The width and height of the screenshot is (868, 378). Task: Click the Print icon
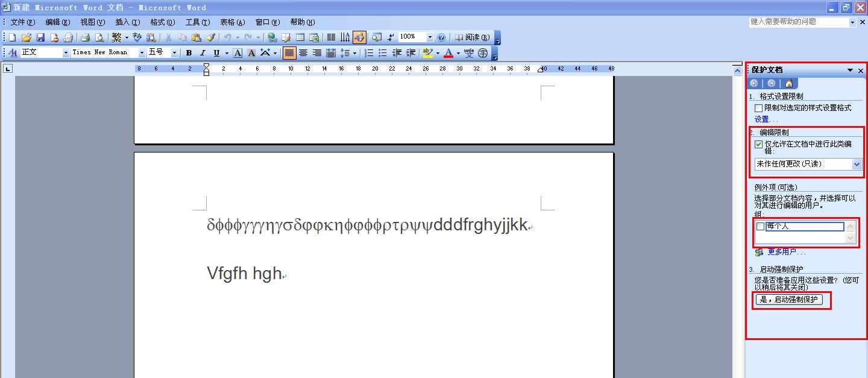pyautogui.click(x=85, y=37)
